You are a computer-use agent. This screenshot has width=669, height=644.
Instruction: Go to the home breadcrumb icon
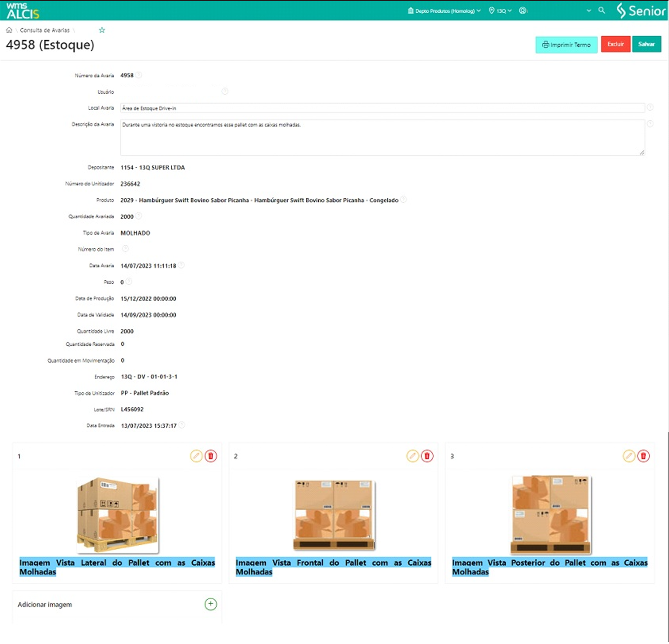pos(9,30)
